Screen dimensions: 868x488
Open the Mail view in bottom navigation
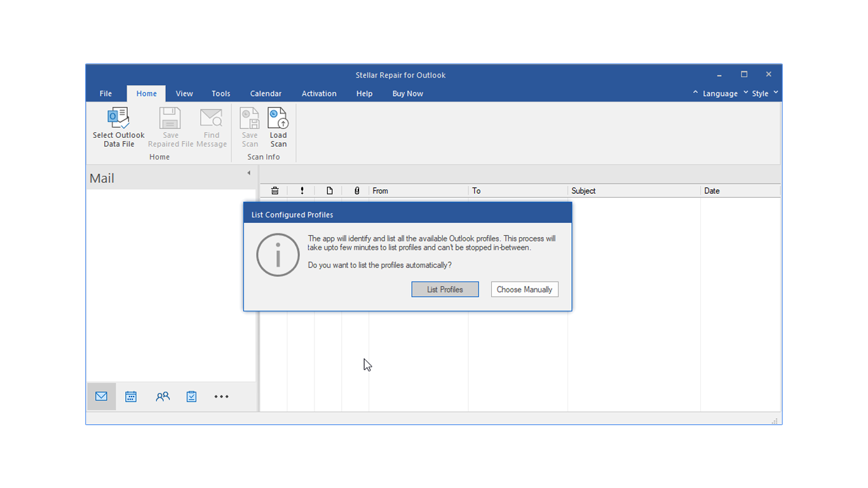101,396
